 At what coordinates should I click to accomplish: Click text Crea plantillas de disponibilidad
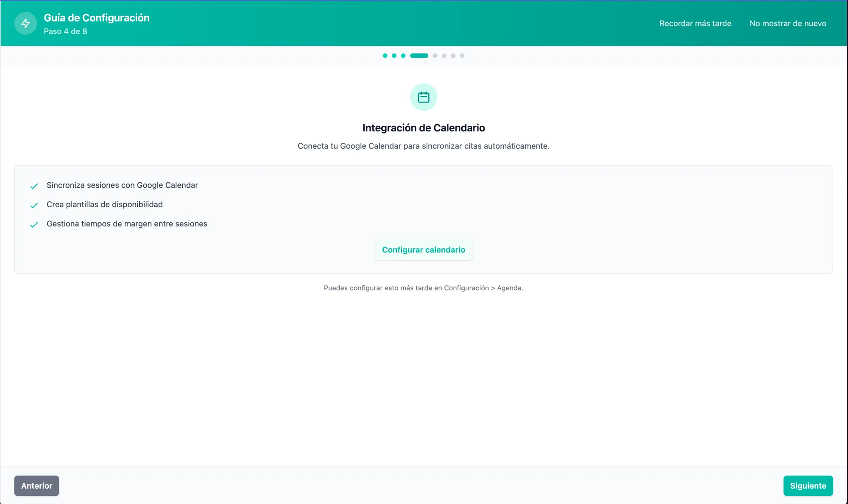tap(105, 204)
